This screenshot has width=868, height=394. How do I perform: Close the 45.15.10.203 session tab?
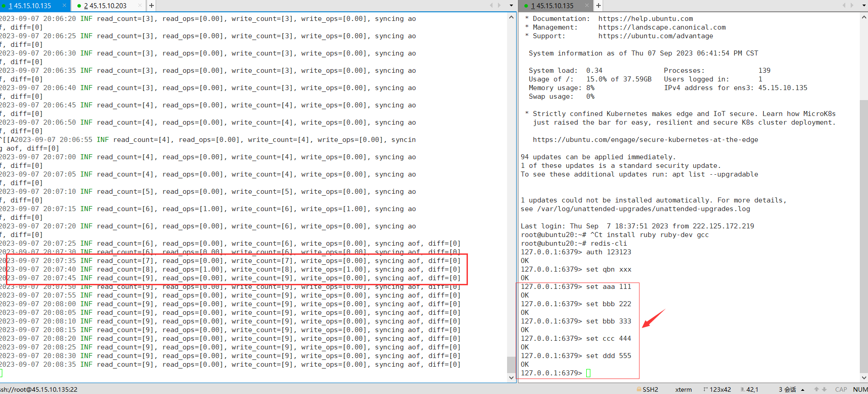pos(140,5)
